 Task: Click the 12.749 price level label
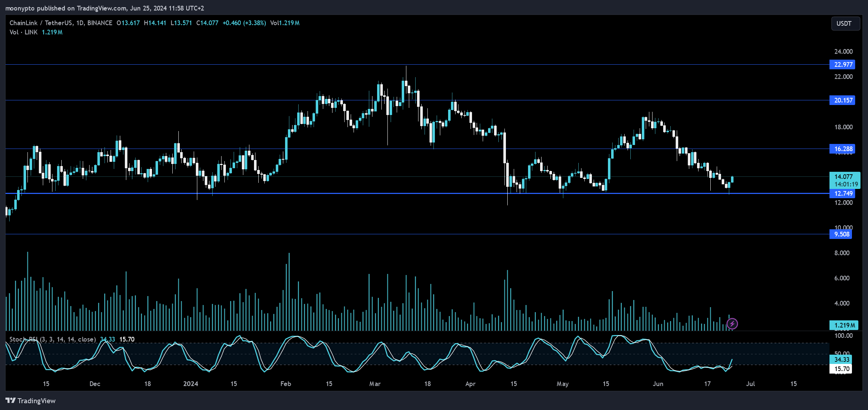pyautogui.click(x=842, y=194)
